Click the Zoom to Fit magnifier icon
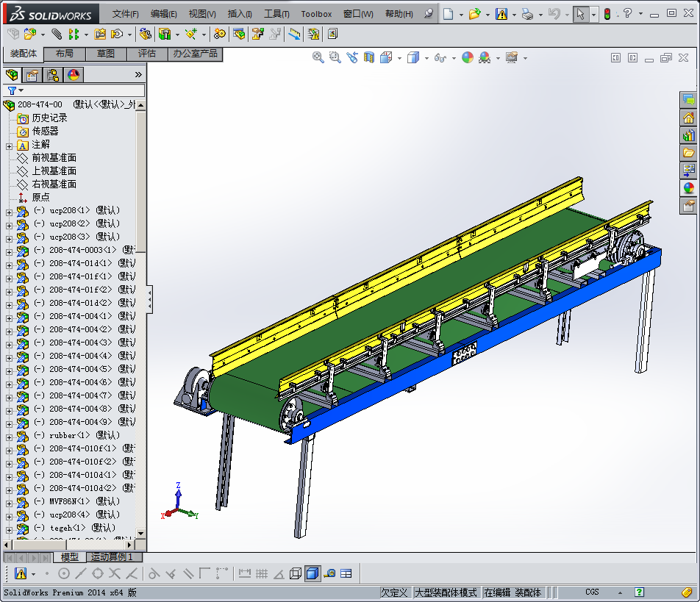Image resolution: width=700 pixels, height=602 pixels. pyautogui.click(x=318, y=57)
